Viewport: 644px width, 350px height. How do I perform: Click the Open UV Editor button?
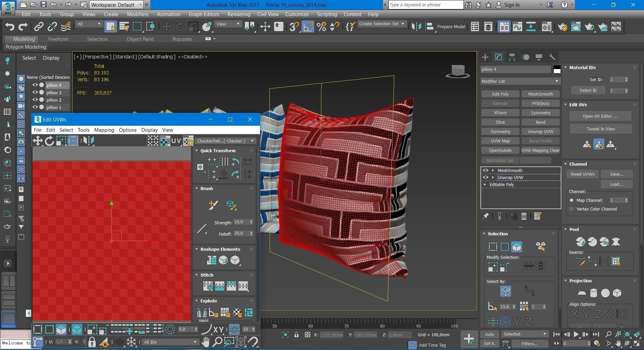coord(600,116)
